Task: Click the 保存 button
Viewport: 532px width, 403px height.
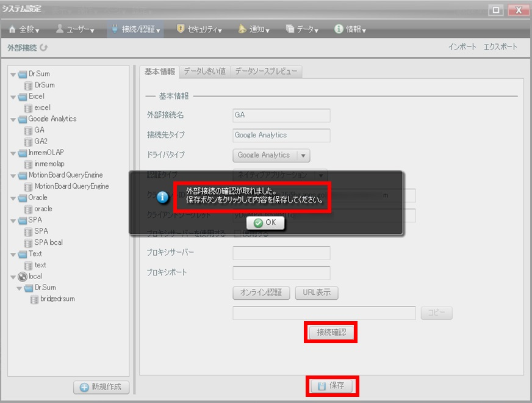Action: click(331, 386)
